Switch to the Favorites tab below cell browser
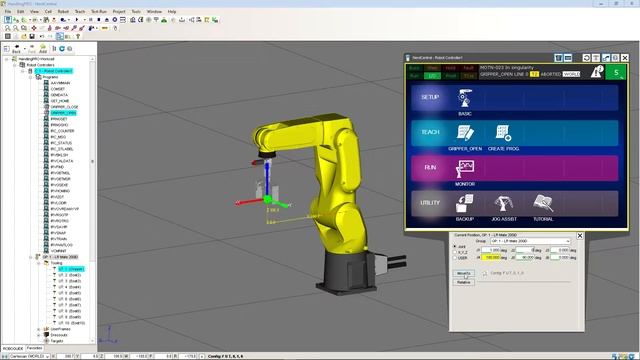 pos(34,348)
